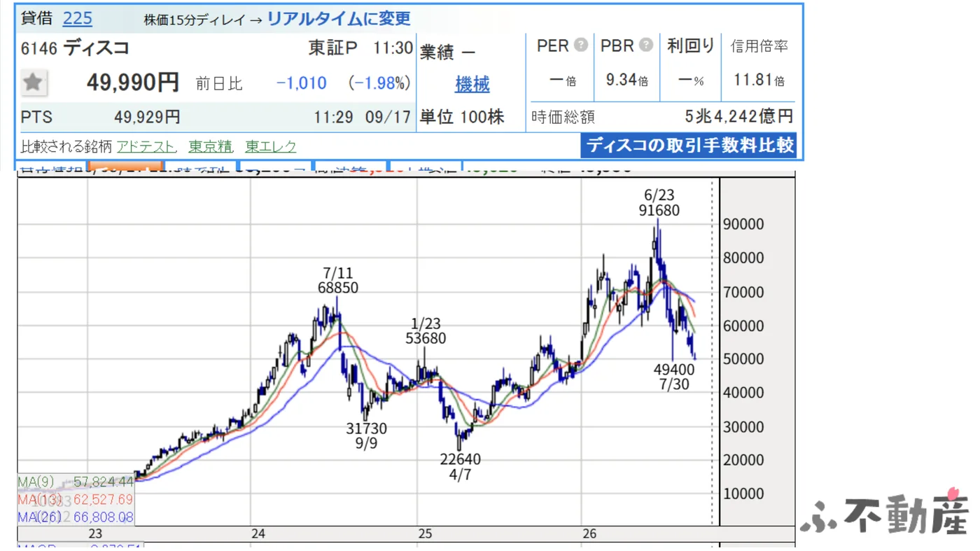The image size is (980, 551).
Task: Open the 機械 sector link
Action: (472, 84)
